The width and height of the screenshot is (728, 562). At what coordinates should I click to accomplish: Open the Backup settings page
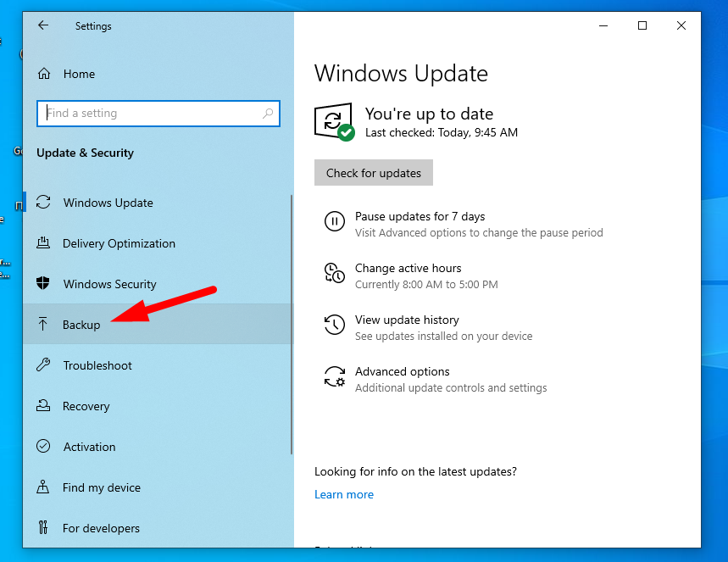point(81,325)
